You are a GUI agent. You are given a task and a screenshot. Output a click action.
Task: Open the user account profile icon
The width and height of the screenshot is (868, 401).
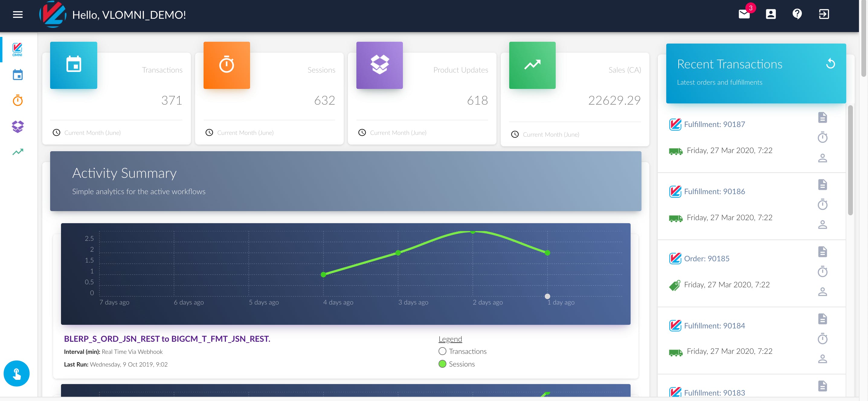pyautogui.click(x=771, y=14)
